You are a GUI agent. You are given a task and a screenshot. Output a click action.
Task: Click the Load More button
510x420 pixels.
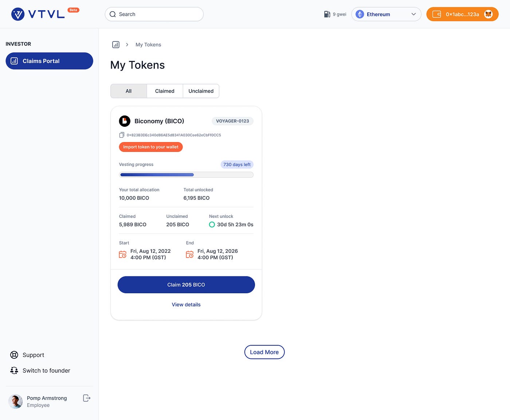click(264, 352)
